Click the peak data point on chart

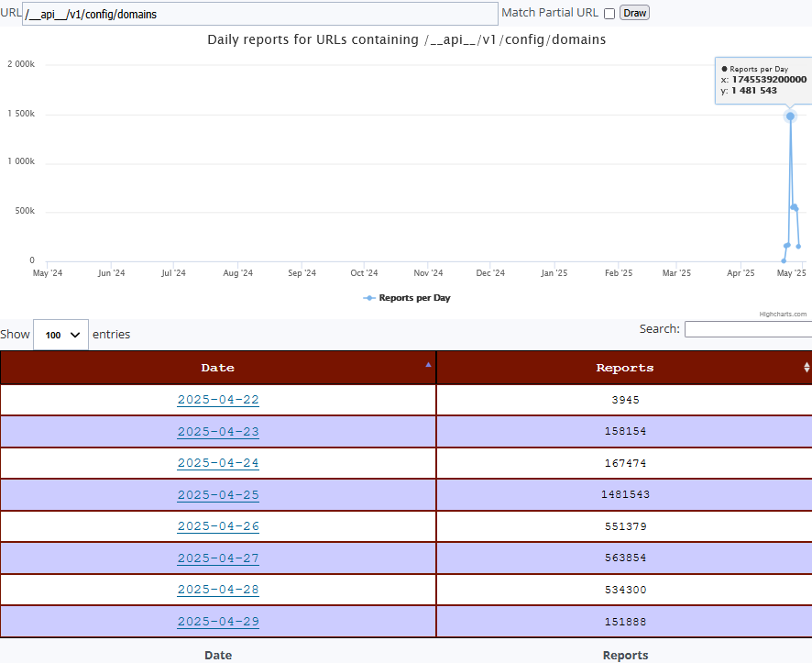click(x=790, y=116)
